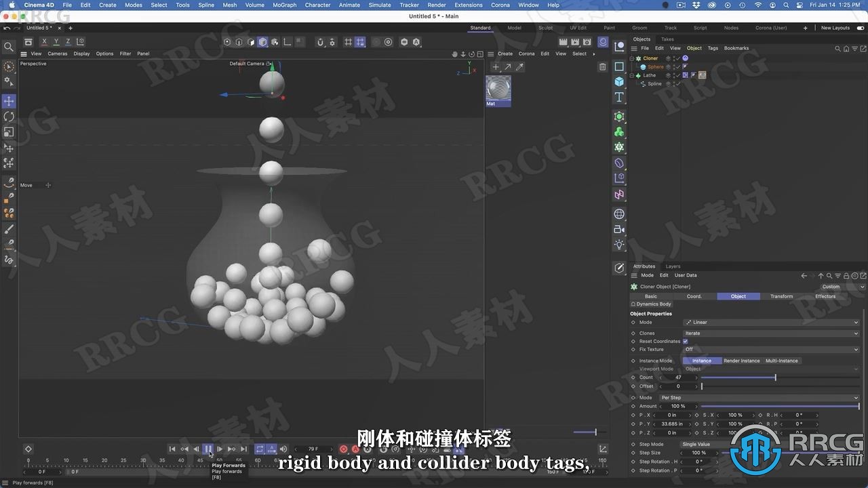This screenshot has height=488, width=868.
Task: Click the Dynamics Body tab button
Action: (x=651, y=304)
